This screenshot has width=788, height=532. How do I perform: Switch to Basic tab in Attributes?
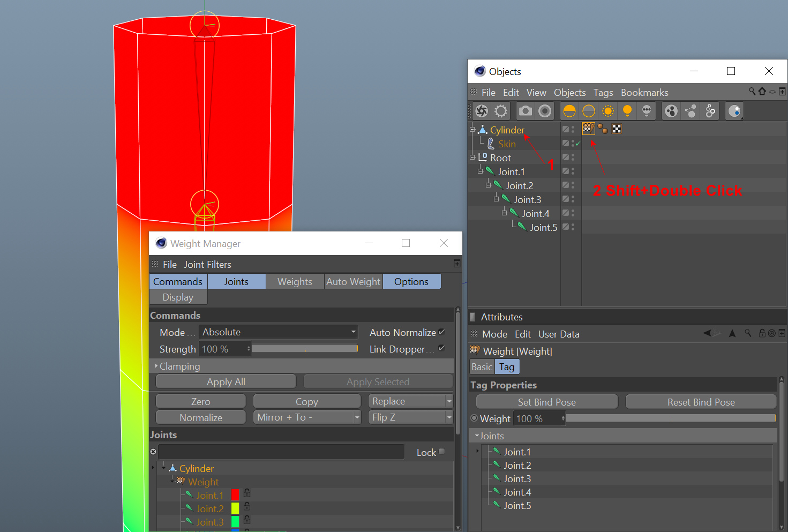482,366
